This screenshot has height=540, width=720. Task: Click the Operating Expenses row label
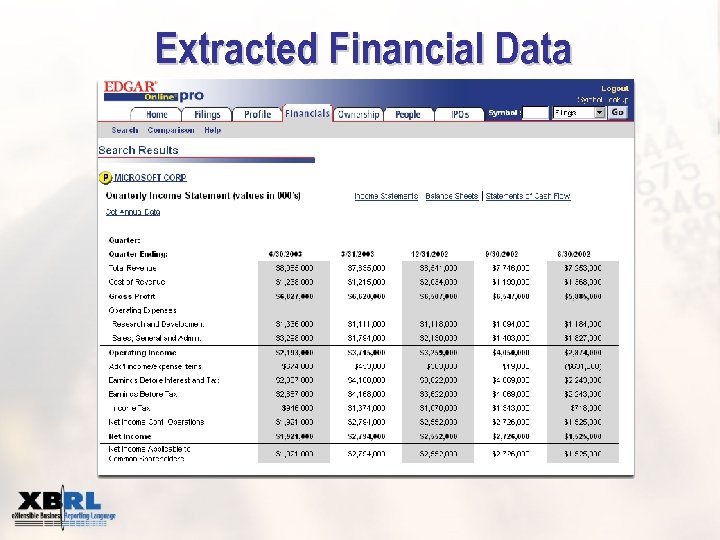(142, 310)
